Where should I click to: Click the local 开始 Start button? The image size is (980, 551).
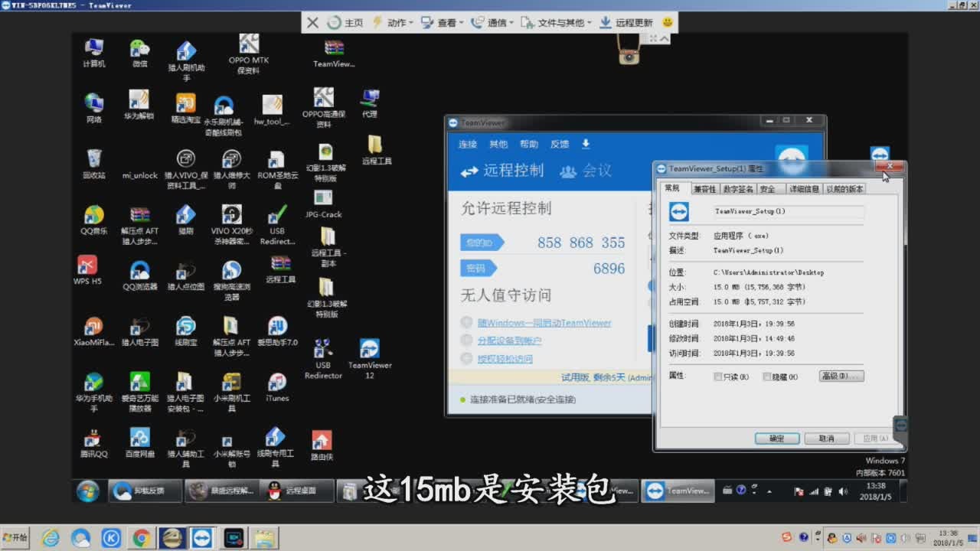click(15, 538)
